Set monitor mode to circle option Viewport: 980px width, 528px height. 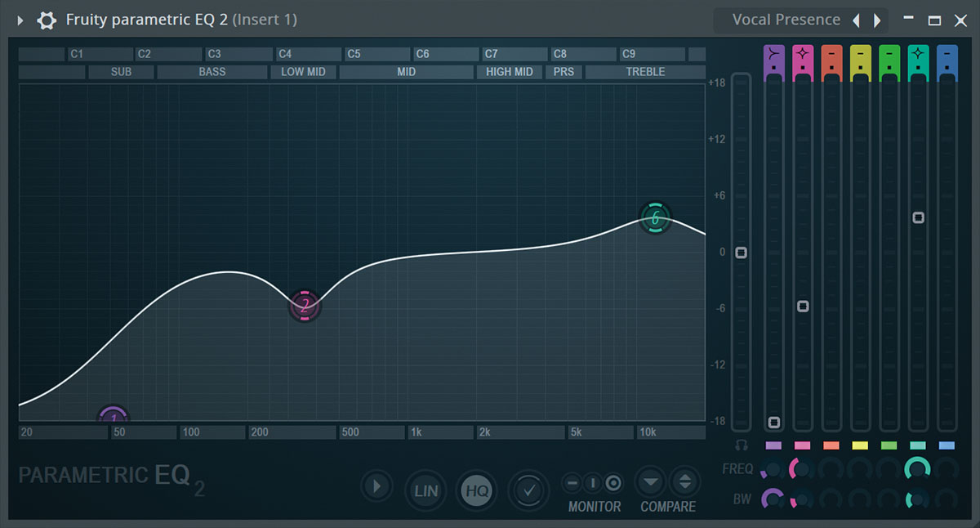(614, 482)
